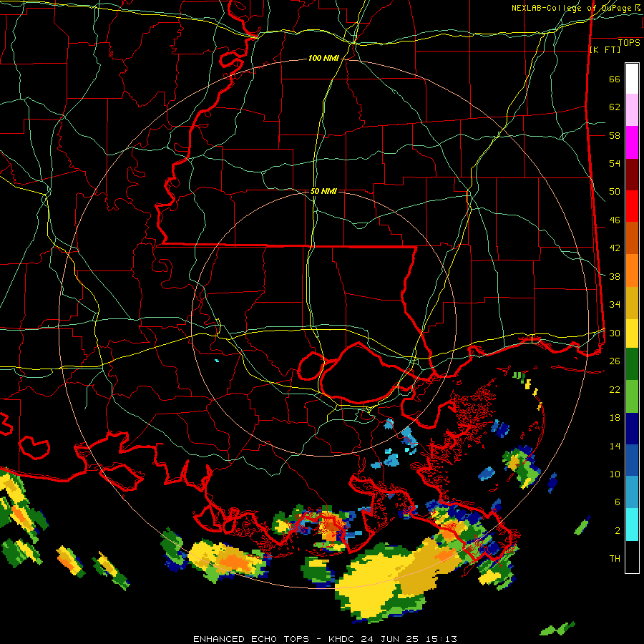Select the bright orange legend swatch
644x644 pixels.
[632, 270]
